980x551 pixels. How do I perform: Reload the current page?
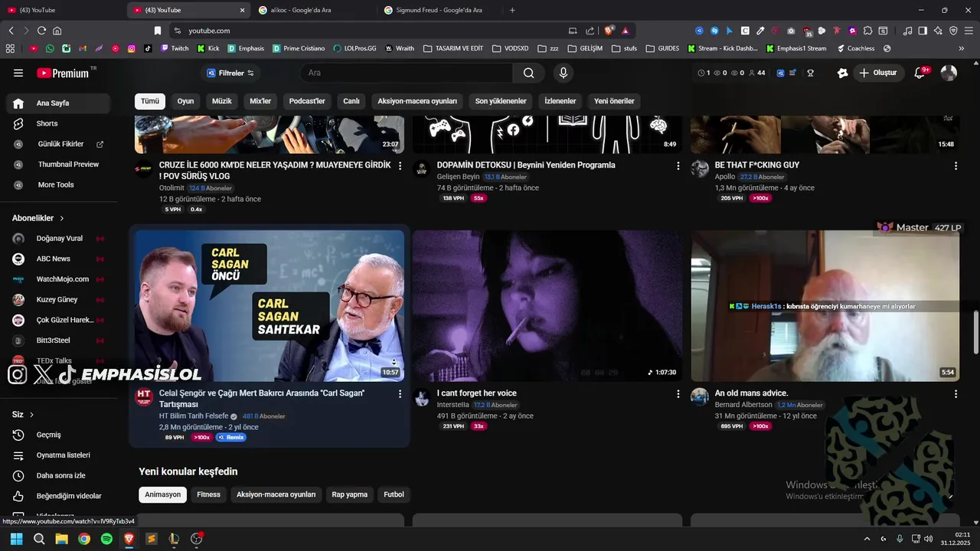(x=41, y=31)
